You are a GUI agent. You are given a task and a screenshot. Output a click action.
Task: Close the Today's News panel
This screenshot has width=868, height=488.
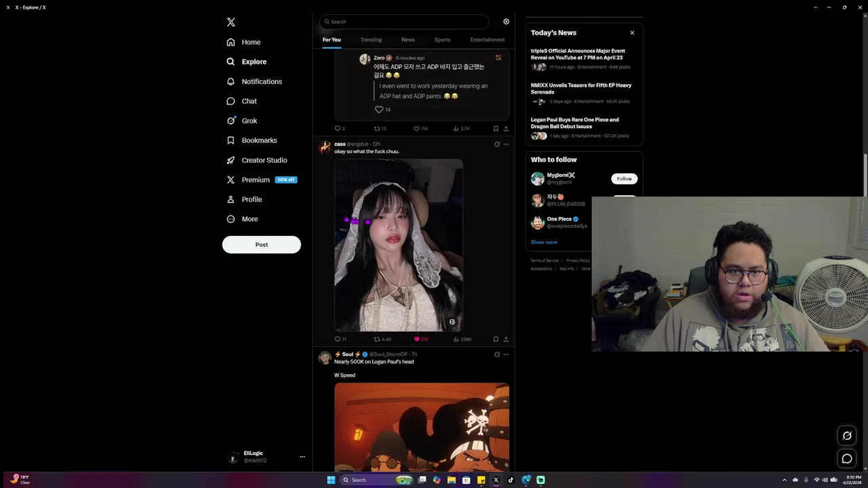point(632,33)
